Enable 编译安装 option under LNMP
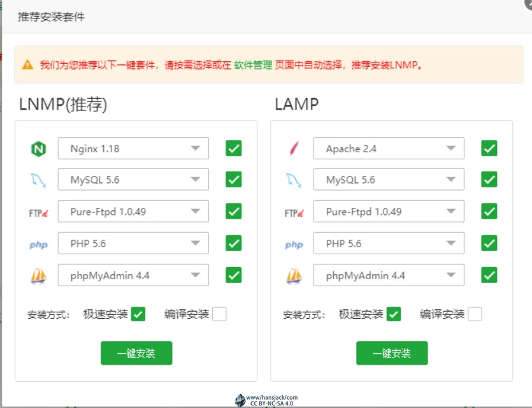Image resolution: width=532 pixels, height=408 pixels. coord(219,314)
